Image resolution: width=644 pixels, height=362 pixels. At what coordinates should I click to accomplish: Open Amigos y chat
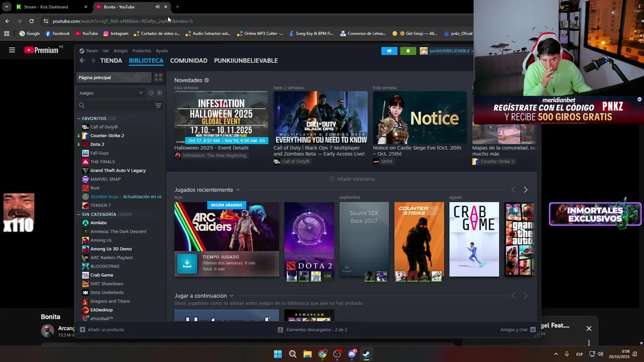(x=518, y=330)
